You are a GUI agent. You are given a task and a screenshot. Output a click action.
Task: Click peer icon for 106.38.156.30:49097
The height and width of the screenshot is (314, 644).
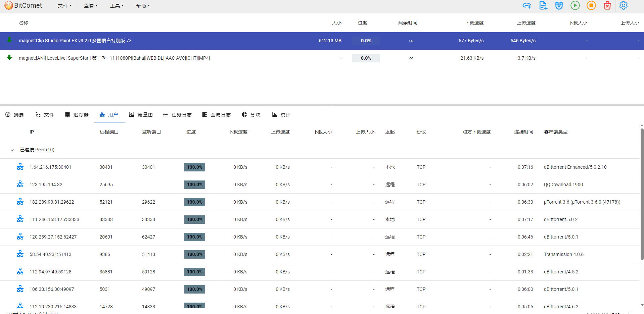pos(20,289)
